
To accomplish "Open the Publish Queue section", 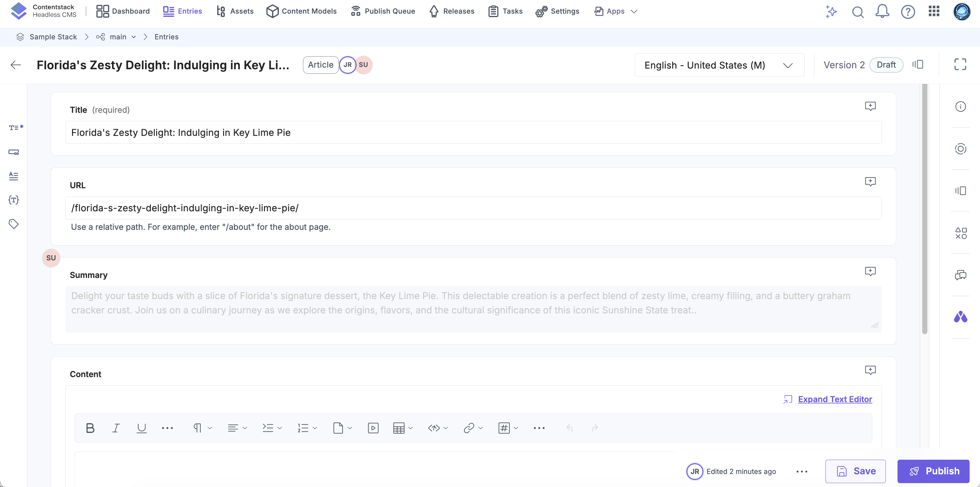I will point(383,11).
